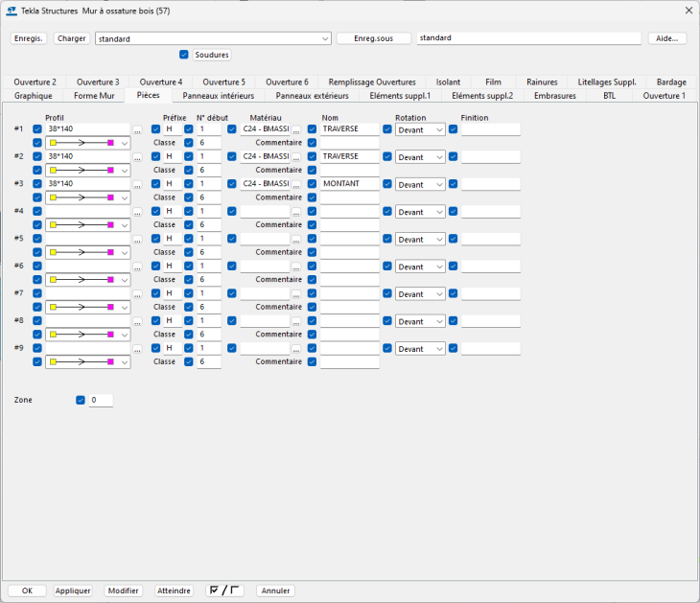
Task: Click material browse button for row #7
Action: (296, 294)
